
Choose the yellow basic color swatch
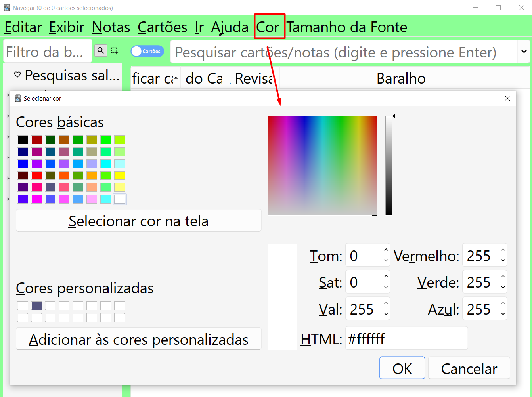120,176
